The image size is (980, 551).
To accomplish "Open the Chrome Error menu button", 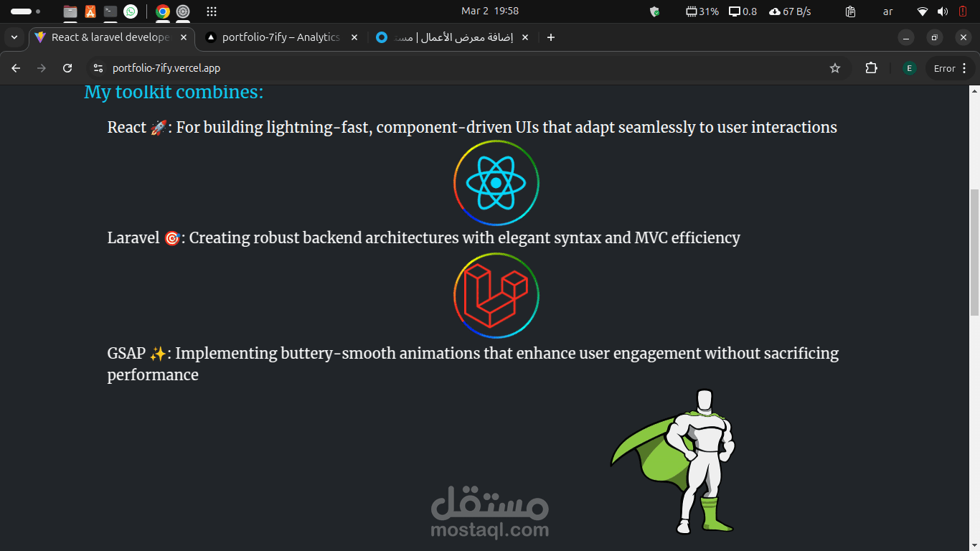I will [x=951, y=68].
